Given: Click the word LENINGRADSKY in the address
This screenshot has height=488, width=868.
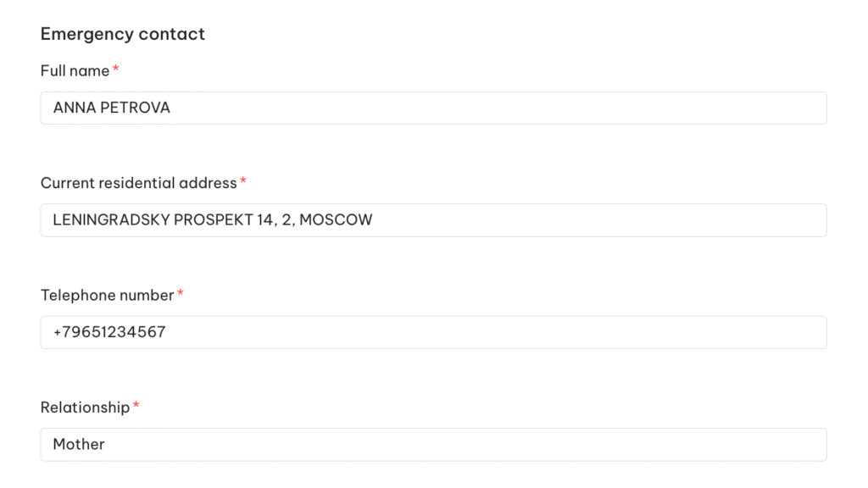Looking at the screenshot, I should pos(111,220).
